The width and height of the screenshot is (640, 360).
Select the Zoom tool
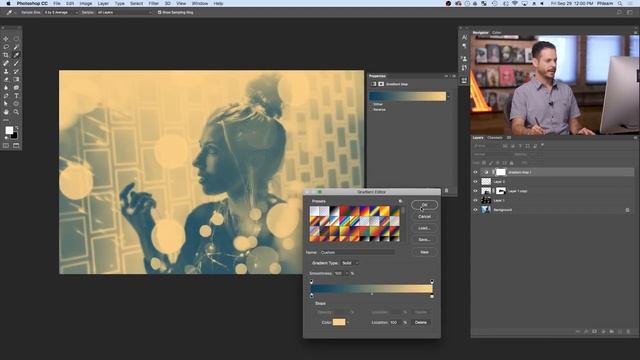16,112
